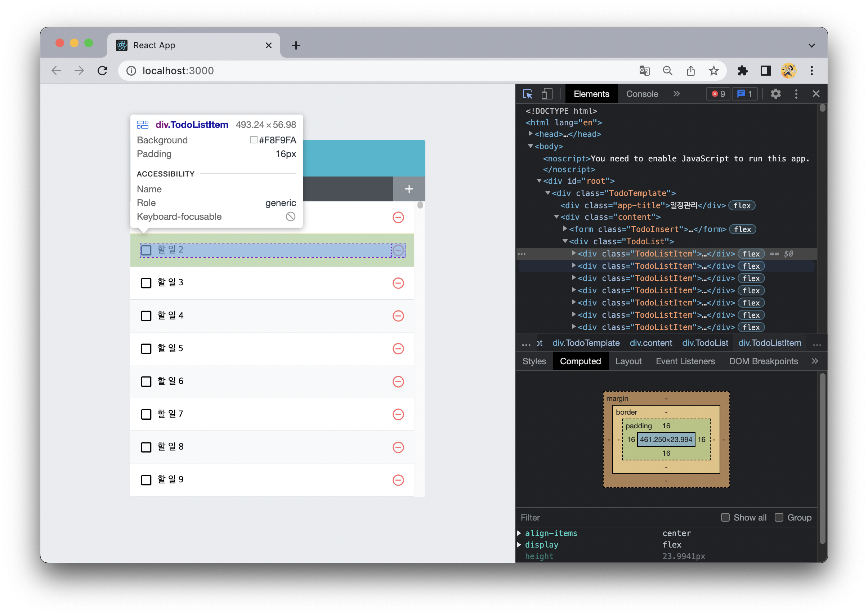The height and width of the screenshot is (616, 868).
Task: Expand the align-items computed property
Action: (x=519, y=533)
